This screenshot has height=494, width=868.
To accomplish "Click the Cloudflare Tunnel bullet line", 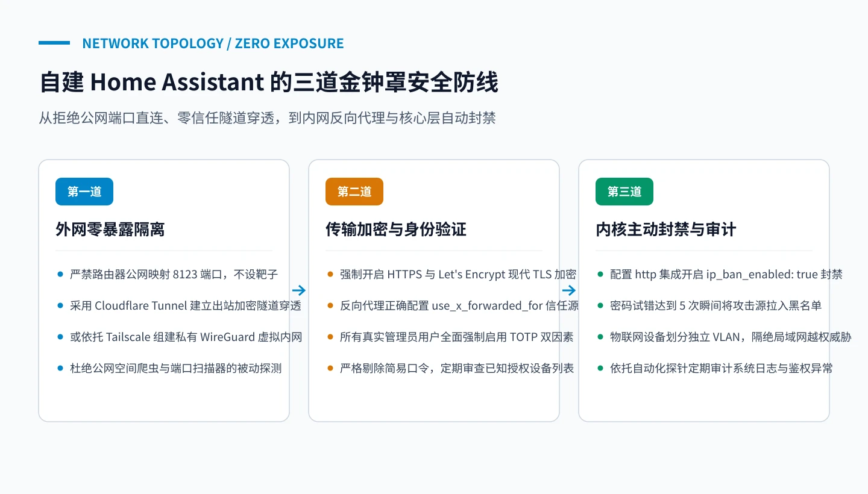I will click(186, 306).
